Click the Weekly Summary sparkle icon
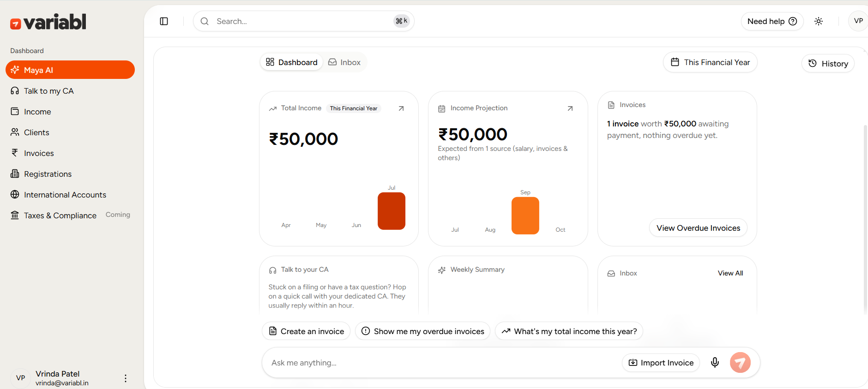The width and height of the screenshot is (868, 389). [x=442, y=270]
